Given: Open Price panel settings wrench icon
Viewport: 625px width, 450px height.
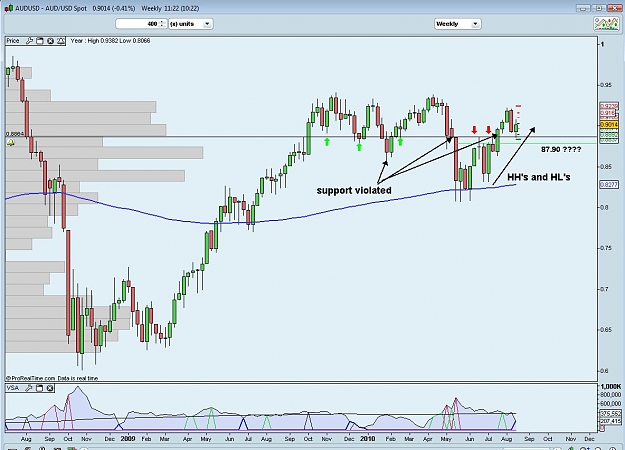Looking at the screenshot, I should click(29, 41).
